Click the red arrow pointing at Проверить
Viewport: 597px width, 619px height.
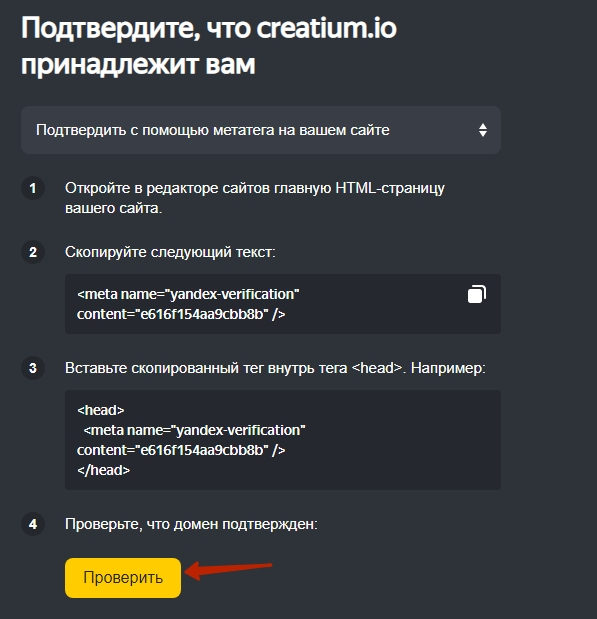(228, 570)
